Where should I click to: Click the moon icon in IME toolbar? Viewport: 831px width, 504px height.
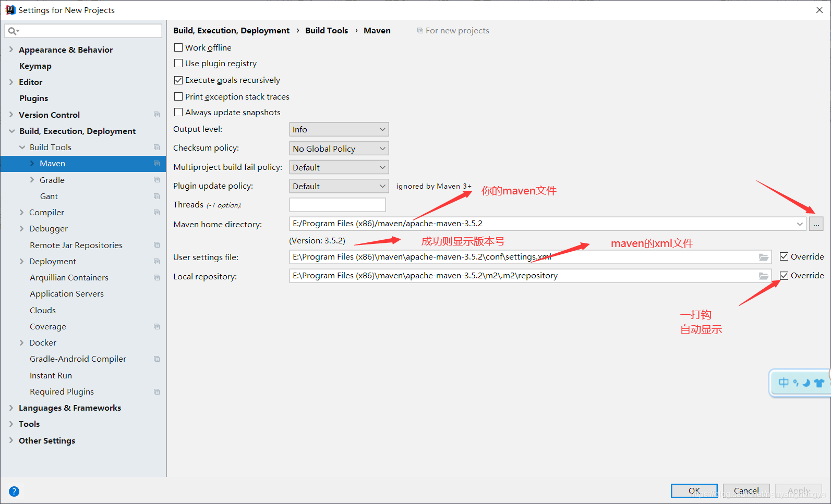tap(806, 383)
